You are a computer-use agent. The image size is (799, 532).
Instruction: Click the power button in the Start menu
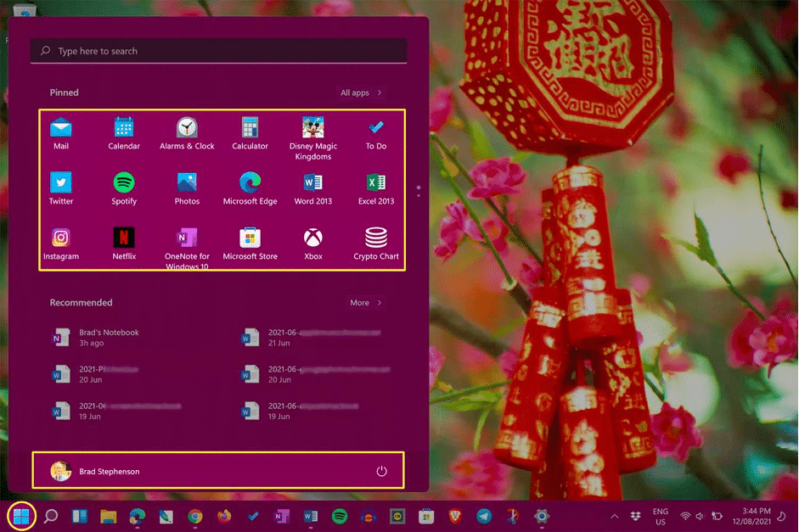381,470
